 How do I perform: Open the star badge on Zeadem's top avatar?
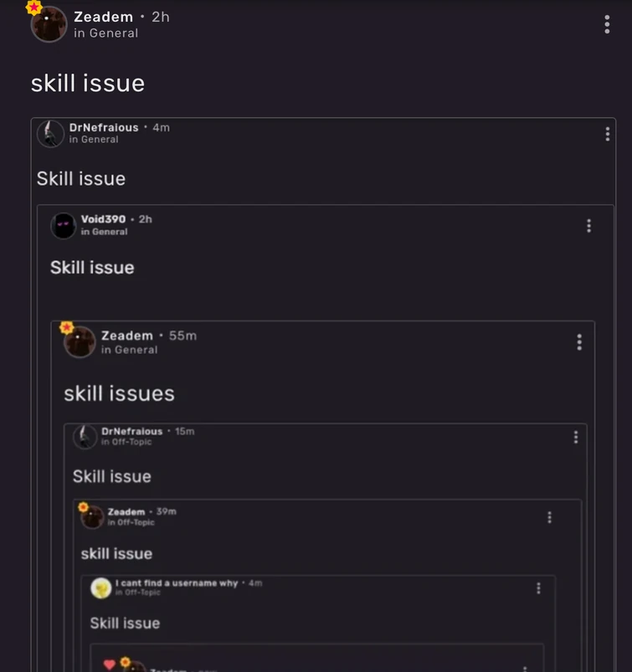click(x=34, y=8)
